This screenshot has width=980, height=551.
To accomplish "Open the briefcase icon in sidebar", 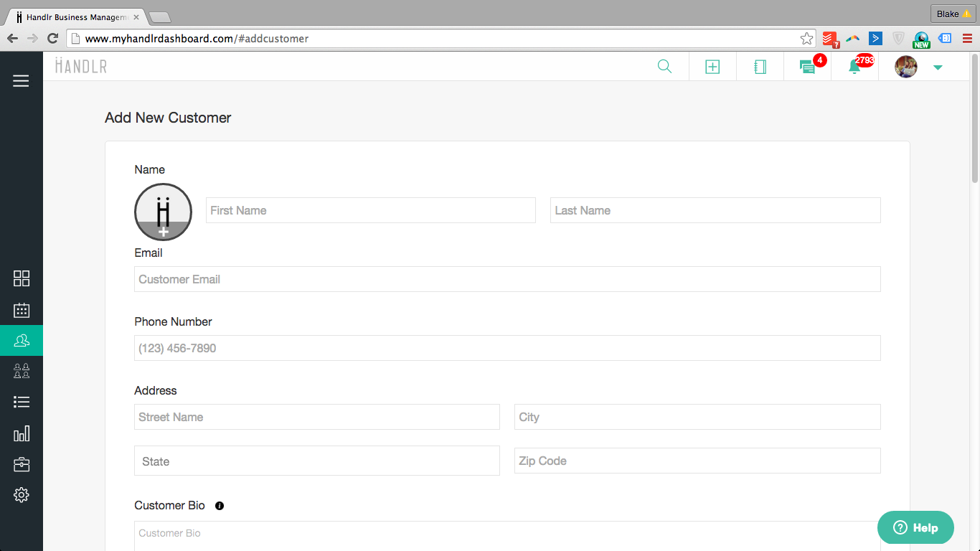I will [22, 464].
